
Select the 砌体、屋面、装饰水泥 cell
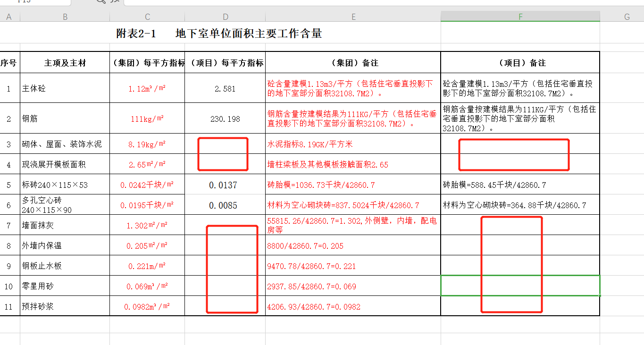(65, 144)
